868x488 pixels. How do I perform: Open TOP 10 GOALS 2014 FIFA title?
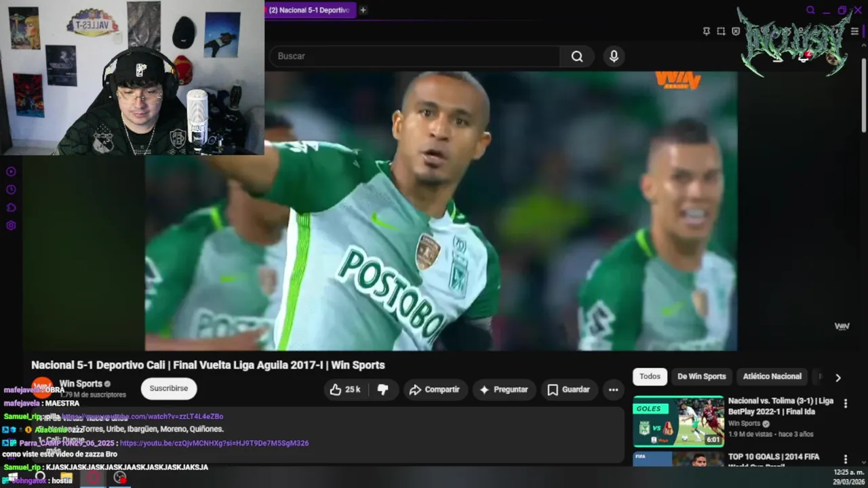[x=774, y=461]
